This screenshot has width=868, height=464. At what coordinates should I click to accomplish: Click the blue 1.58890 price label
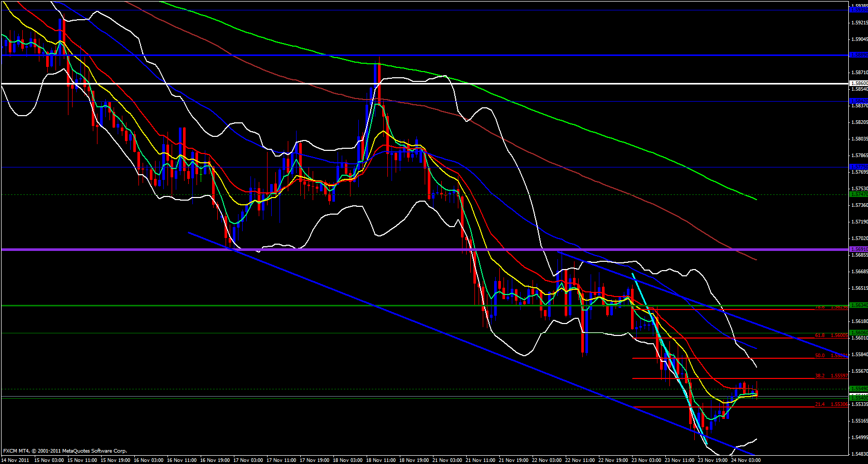click(x=858, y=54)
